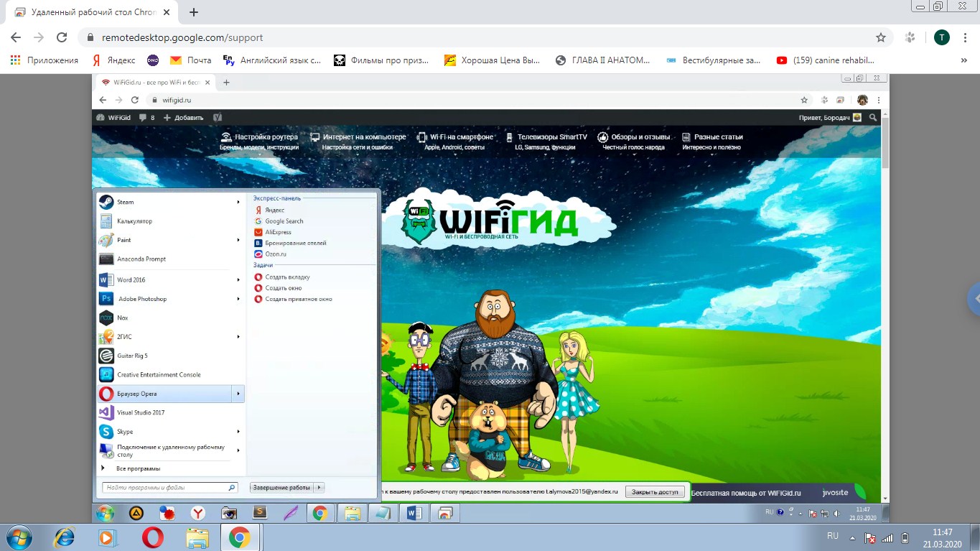The width and height of the screenshot is (980, 551).
Task: Open Windows Media Player on the local taskbar
Action: tap(107, 537)
